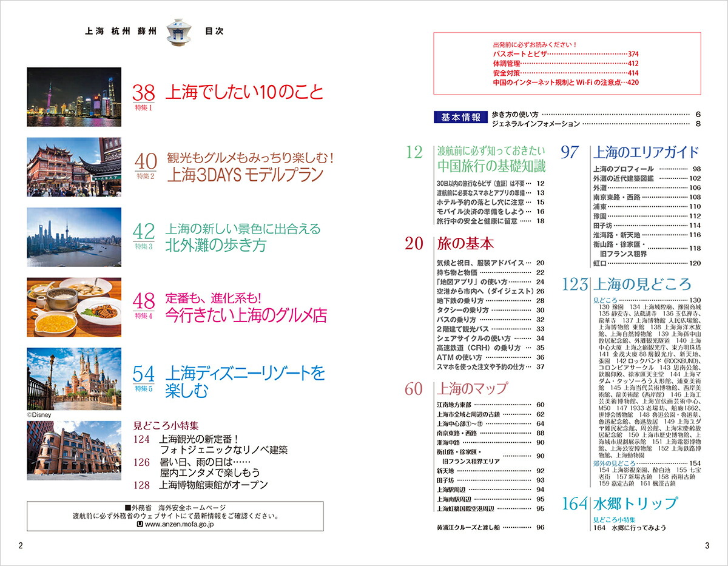The height and width of the screenshot is (566, 728).
Task: Open モバイル決済の準備をしよう entry
Action: coord(490,212)
